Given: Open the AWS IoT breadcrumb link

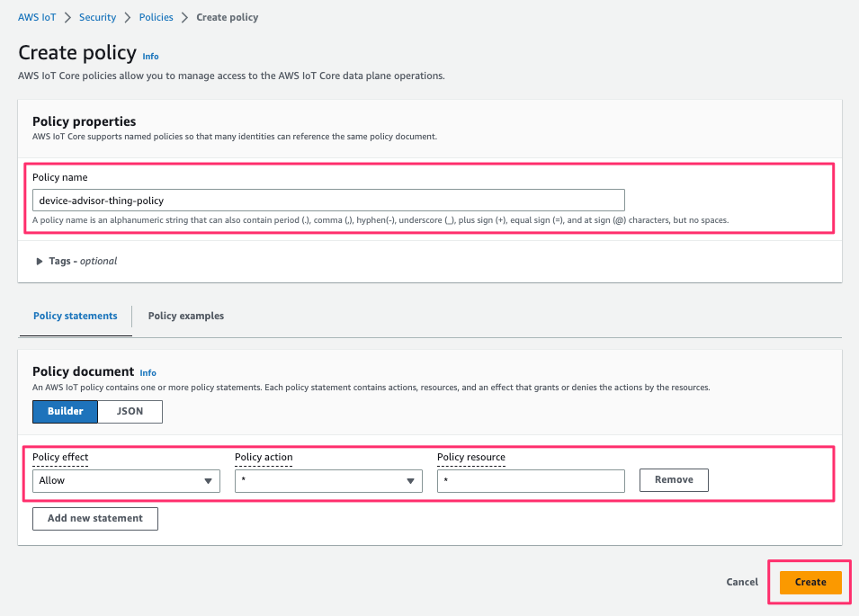Looking at the screenshot, I should (36, 16).
